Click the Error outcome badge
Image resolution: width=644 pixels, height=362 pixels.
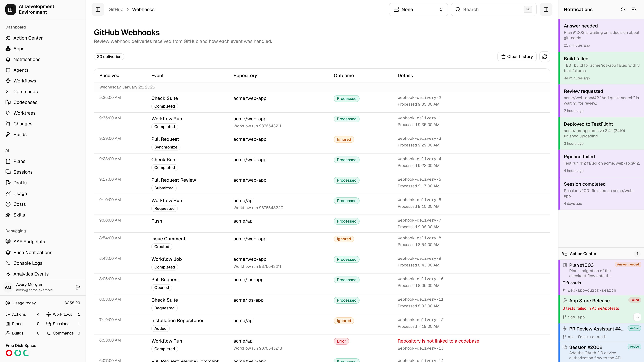[341, 341]
